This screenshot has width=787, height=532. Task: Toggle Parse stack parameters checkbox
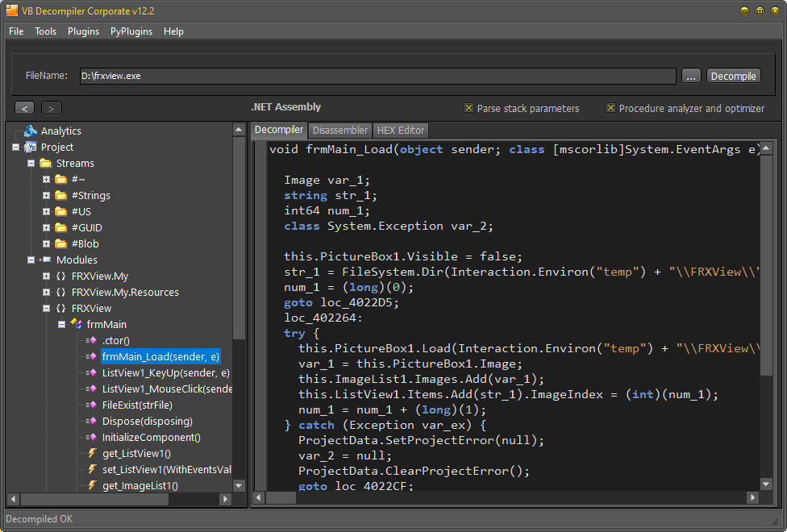468,108
